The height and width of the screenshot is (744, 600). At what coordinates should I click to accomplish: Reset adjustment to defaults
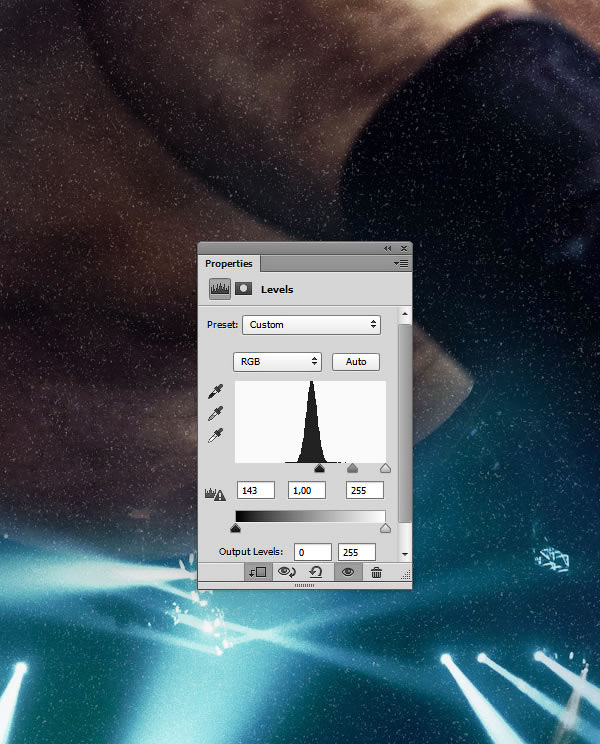(315, 572)
